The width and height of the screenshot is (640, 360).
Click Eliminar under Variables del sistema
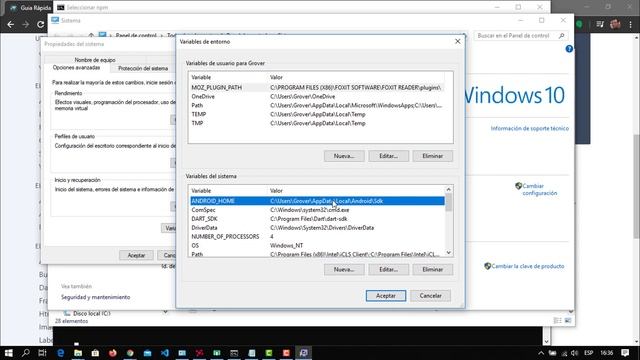(432, 269)
